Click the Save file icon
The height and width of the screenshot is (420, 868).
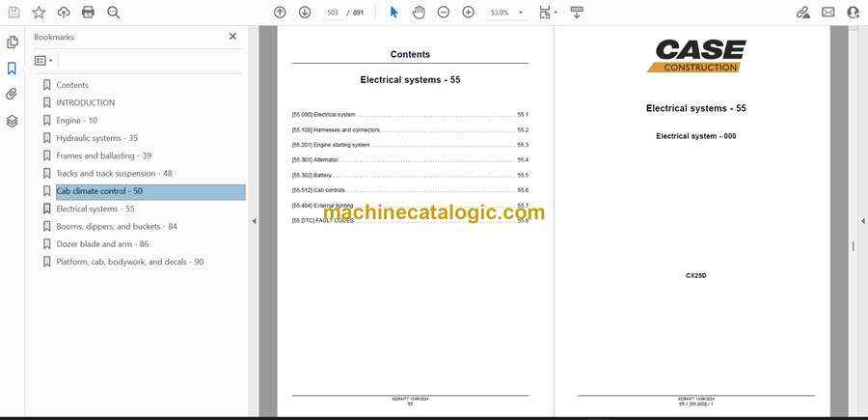coord(14,13)
